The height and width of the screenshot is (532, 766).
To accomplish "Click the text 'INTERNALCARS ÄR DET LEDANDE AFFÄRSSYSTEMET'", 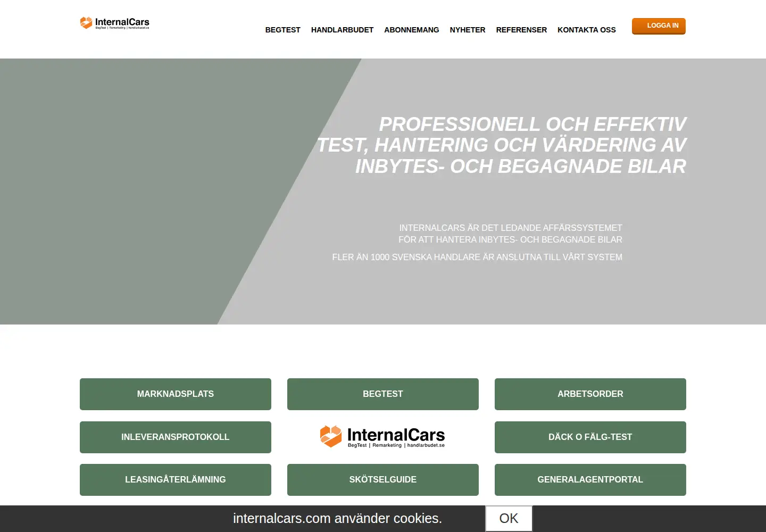I will tap(511, 228).
